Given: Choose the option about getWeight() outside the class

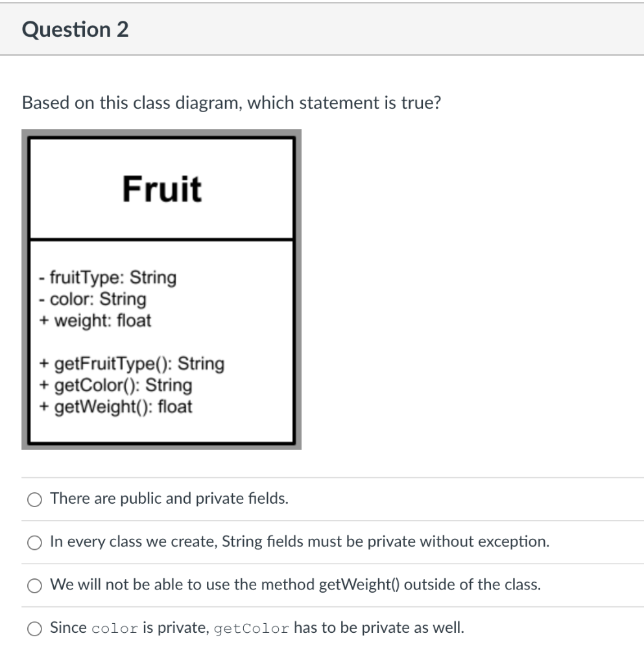Looking at the screenshot, I should (34, 585).
